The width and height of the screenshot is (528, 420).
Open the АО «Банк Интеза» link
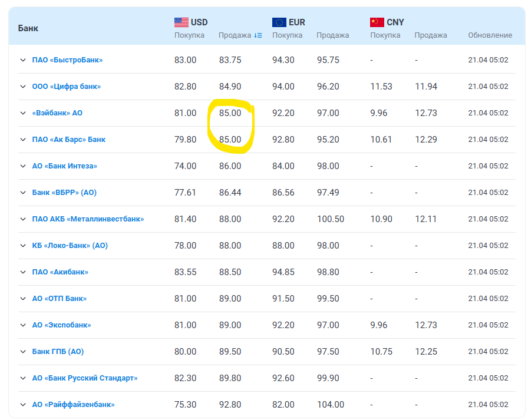coord(65,166)
